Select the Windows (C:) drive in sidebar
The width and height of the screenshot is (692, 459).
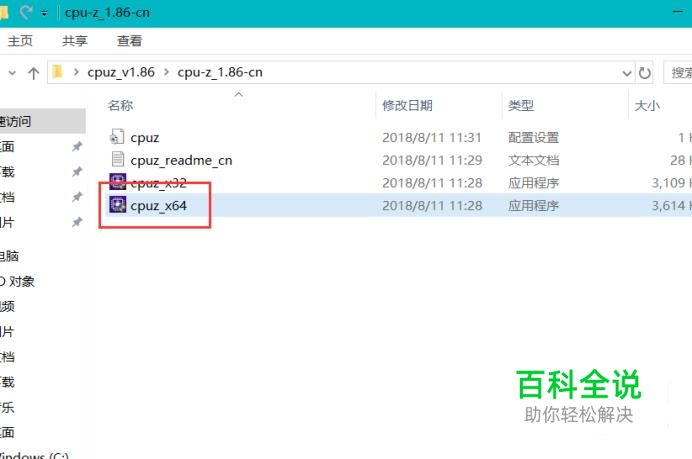point(34,455)
